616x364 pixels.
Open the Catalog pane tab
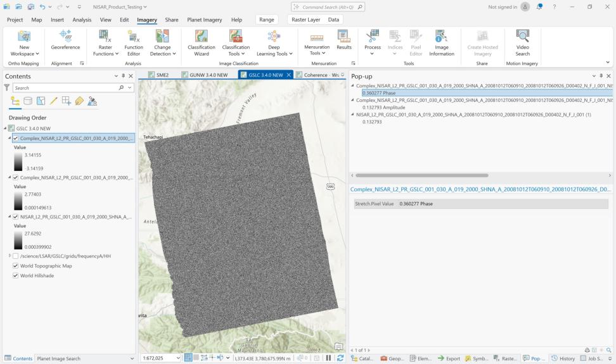[x=363, y=358]
